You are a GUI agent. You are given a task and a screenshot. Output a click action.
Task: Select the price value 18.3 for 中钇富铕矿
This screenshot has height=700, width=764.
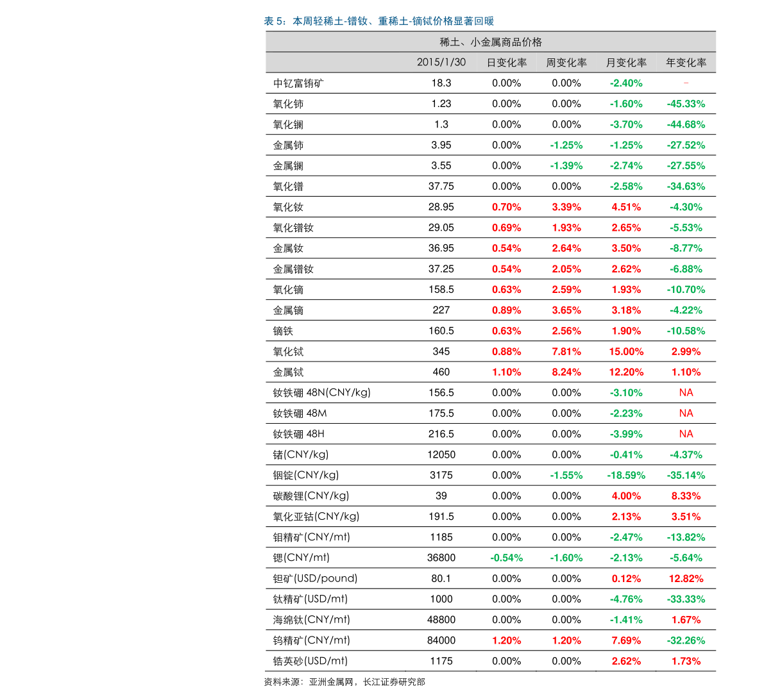point(441,83)
